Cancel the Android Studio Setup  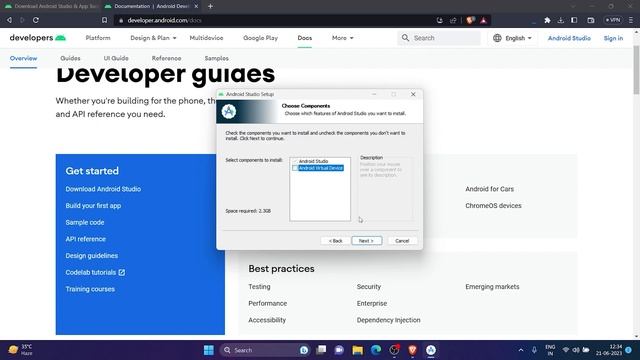[x=402, y=241]
